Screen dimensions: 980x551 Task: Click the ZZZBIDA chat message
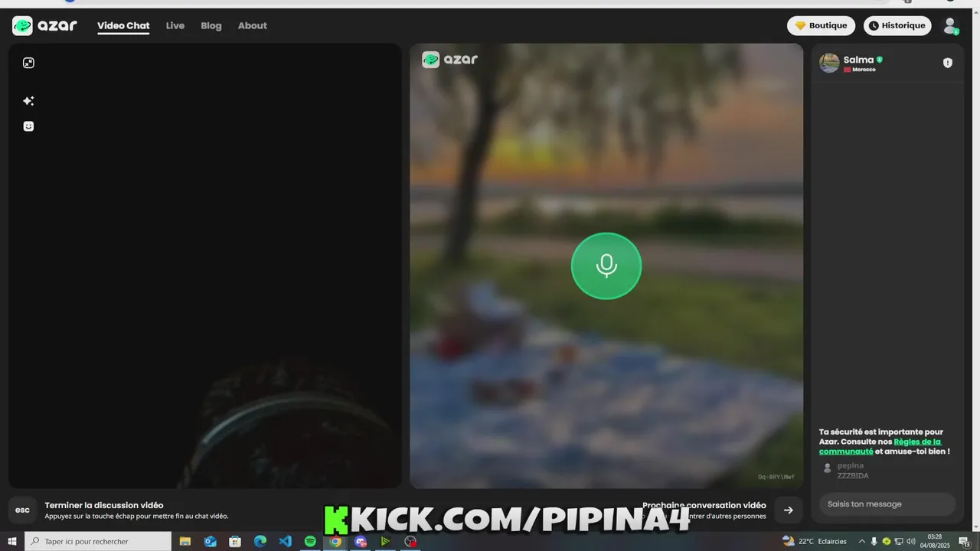tap(853, 476)
